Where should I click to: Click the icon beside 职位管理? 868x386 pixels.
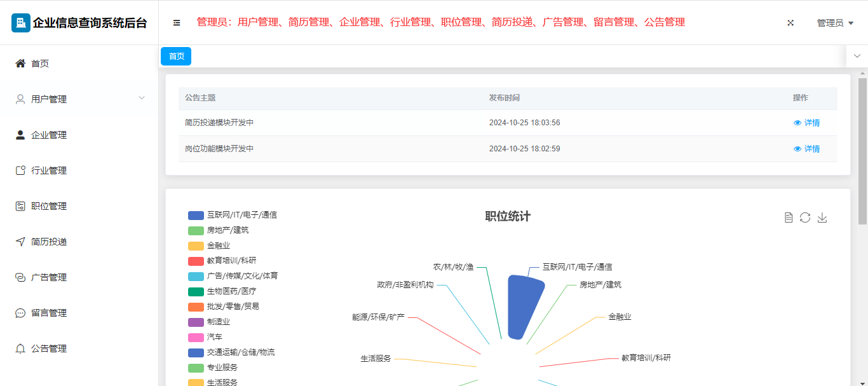20,206
